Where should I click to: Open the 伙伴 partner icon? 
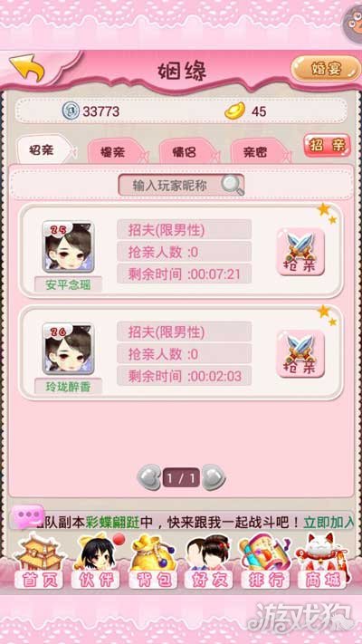click(96, 561)
